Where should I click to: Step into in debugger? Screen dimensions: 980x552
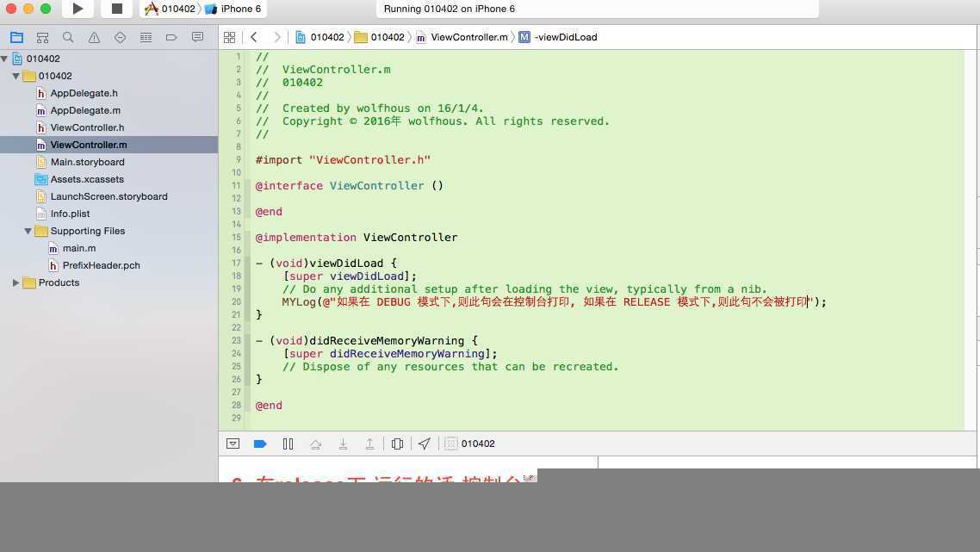pyautogui.click(x=343, y=443)
